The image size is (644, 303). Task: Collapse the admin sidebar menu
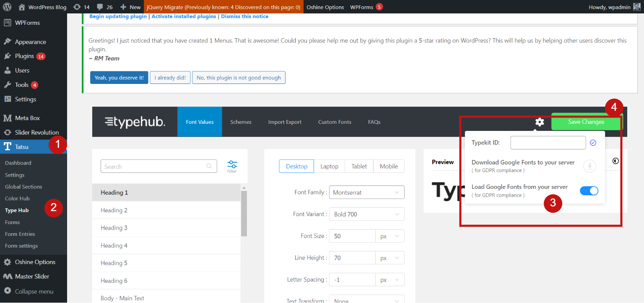34,291
